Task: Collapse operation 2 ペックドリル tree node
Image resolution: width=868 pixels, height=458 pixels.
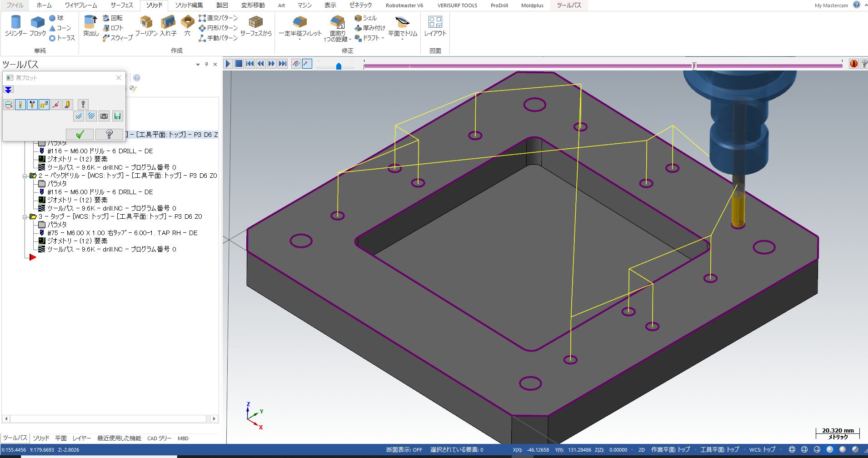Action: click(x=25, y=176)
